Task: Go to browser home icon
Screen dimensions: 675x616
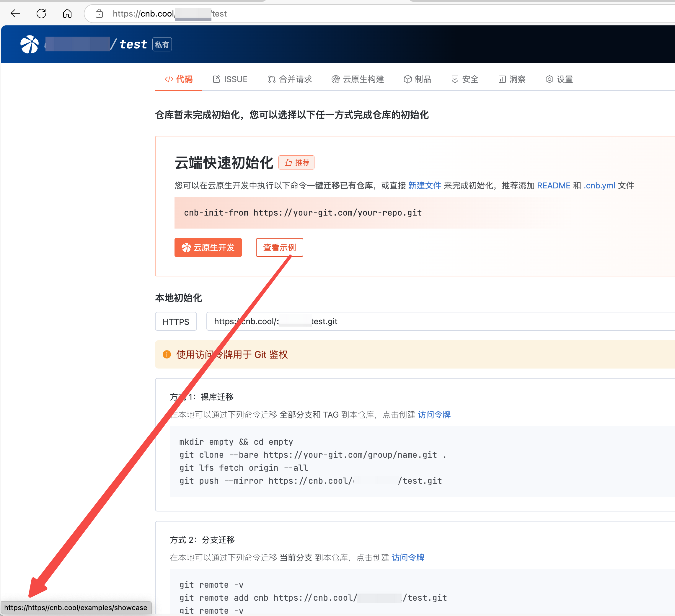Action: coord(67,13)
